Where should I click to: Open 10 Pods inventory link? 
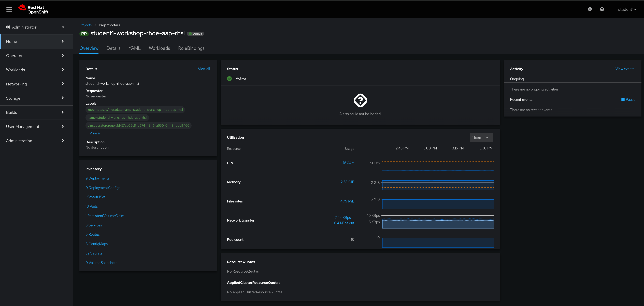click(92, 207)
